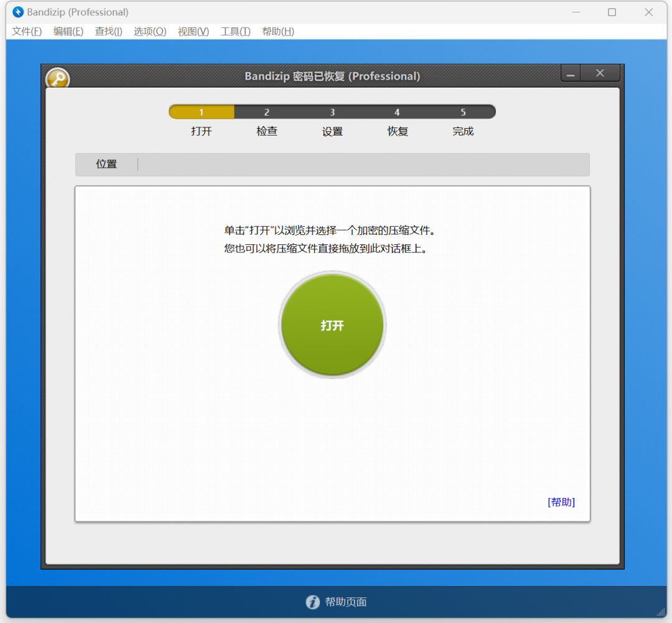
Task: Click the 位置 label
Action: pos(106,164)
